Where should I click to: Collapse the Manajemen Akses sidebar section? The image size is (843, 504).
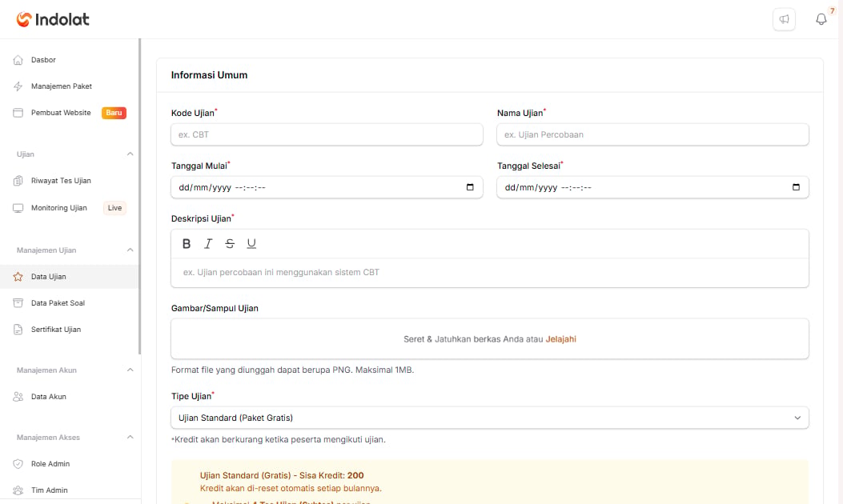tap(130, 438)
